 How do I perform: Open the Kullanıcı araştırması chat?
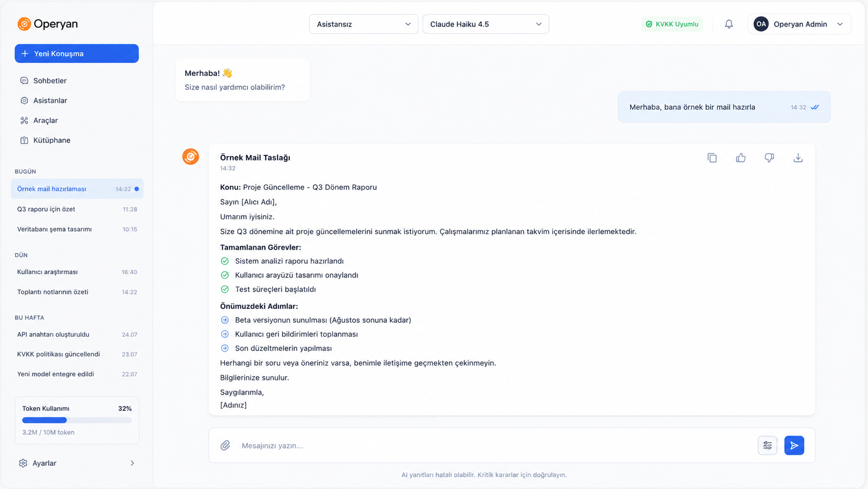pyautogui.click(x=77, y=272)
